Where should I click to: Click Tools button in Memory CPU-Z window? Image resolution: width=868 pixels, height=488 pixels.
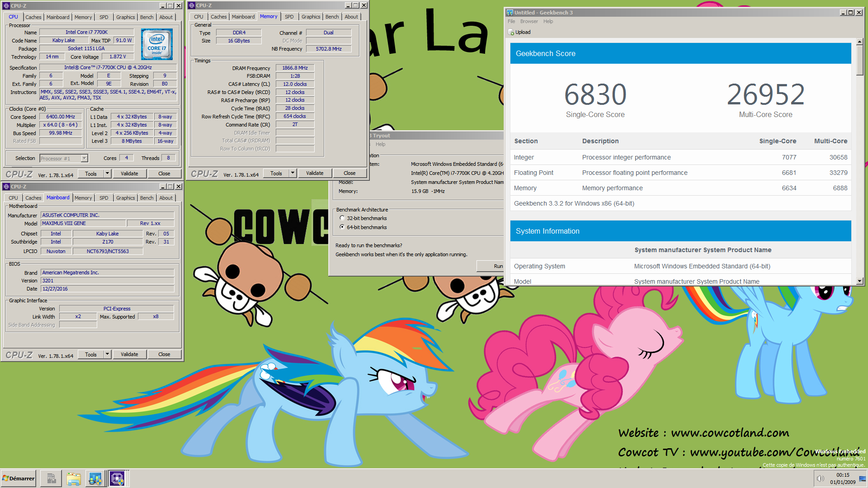point(276,173)
